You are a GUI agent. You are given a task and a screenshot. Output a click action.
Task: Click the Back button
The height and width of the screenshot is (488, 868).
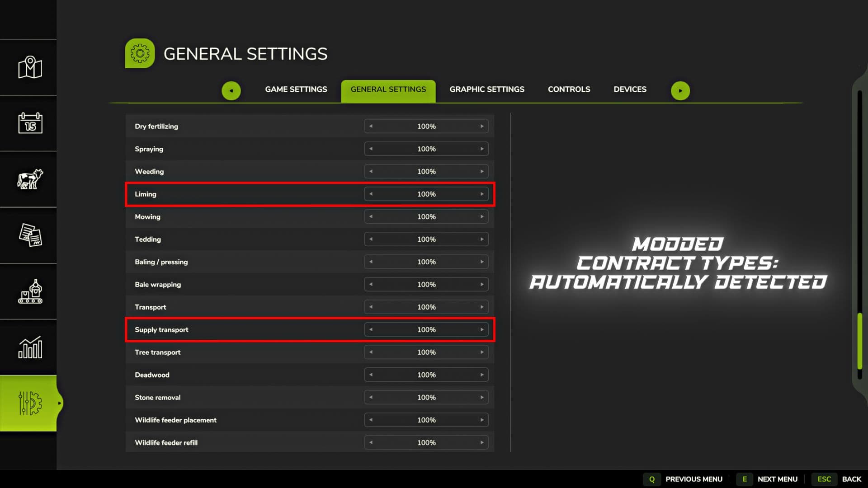(852, 479)
